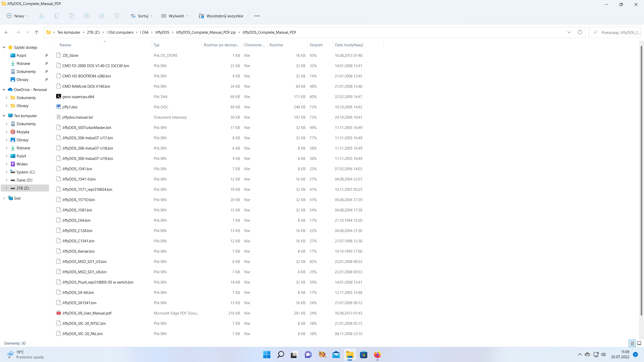644x362 pixels.
Task: Navigate to JiffyDOS_Complete_Manual_PDF.zip breadcrumb
Action: tap(206, 32)
